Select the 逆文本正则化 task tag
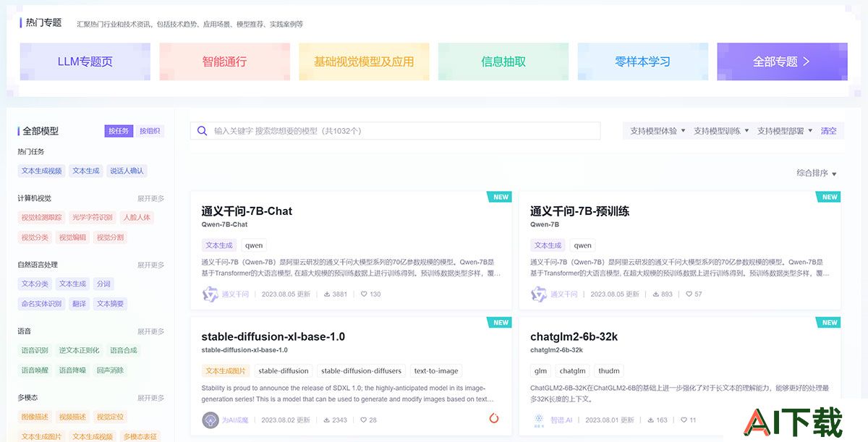 [x=79, y=350]
